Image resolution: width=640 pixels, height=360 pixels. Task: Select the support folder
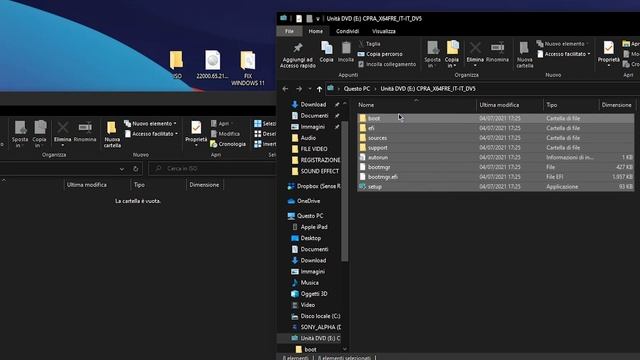coord(496,148)
